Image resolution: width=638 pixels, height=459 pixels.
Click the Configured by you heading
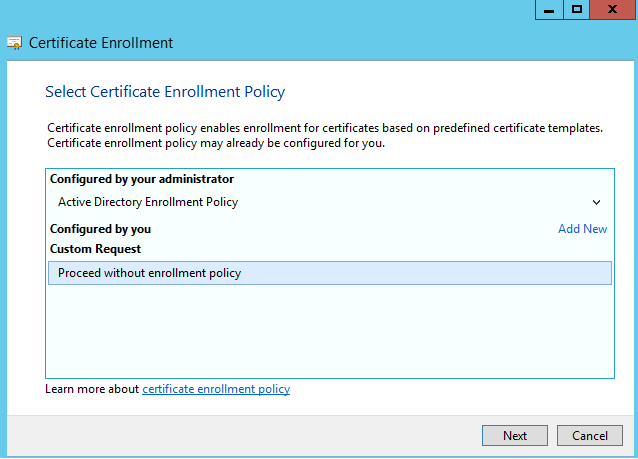(x=101, y=229)
